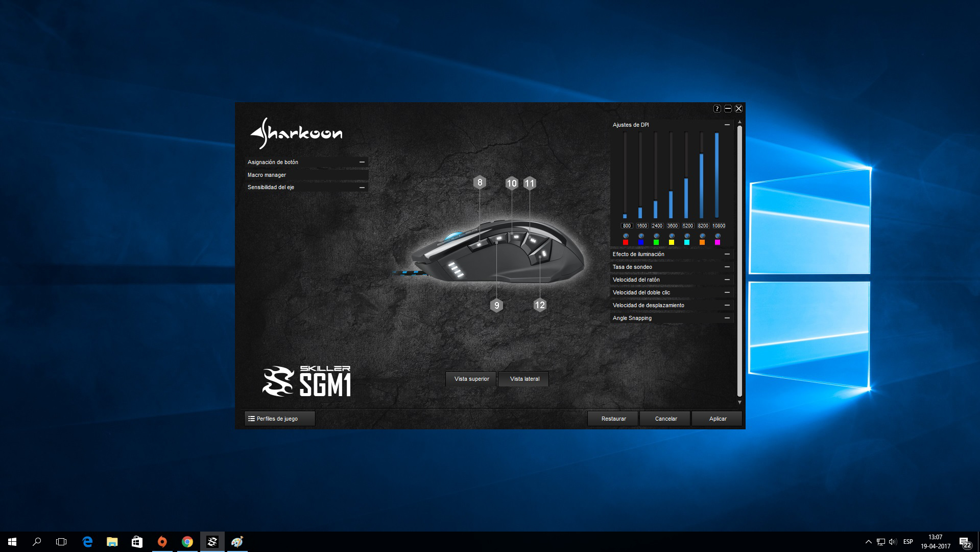
Task: Open the Windows Store taskbar icon
Action: (137, 542)
